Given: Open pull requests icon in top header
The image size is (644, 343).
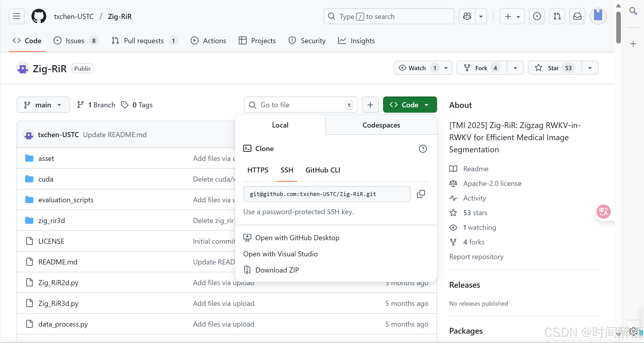Looking at the screenshot, I should tap(557, 16).
